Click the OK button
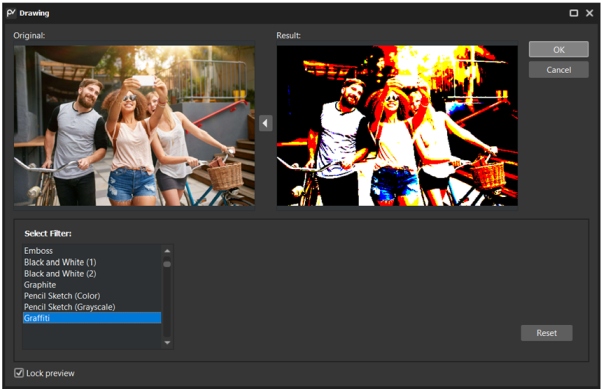The width and height of the screenshot is (601, 389). pos(558,49)
